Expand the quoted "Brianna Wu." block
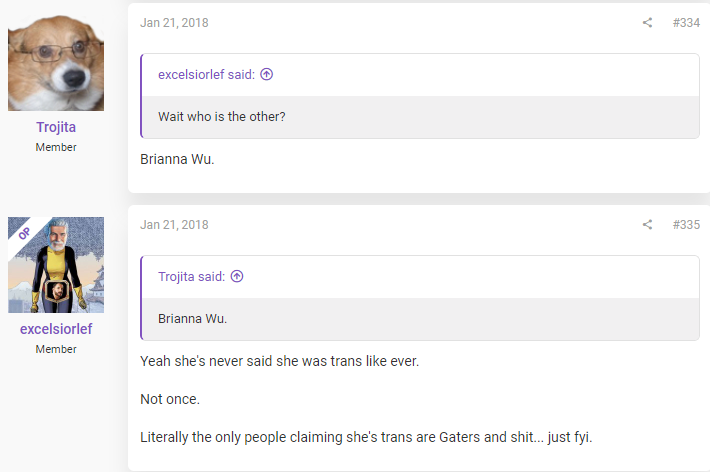Viewport: 710px width, 472px height. (421, 319)
